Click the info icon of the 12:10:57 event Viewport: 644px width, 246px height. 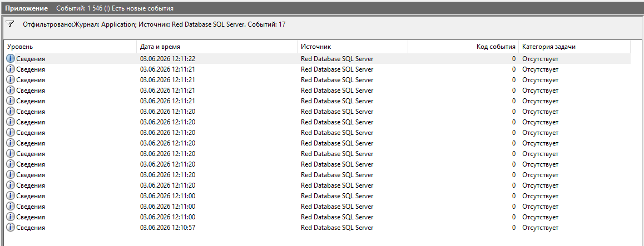11,227
